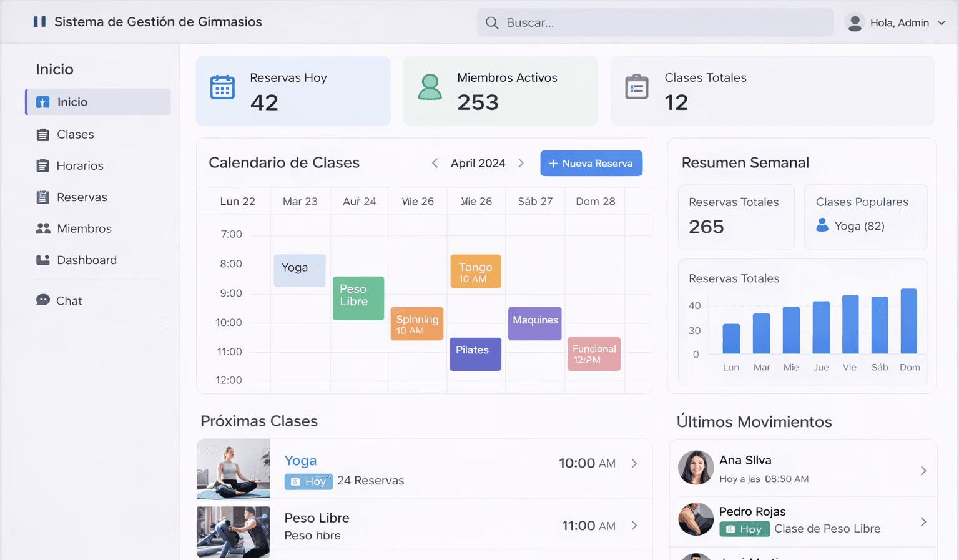Go to previous month before April 2024
The image size is (959, 560).
[435, 164]
